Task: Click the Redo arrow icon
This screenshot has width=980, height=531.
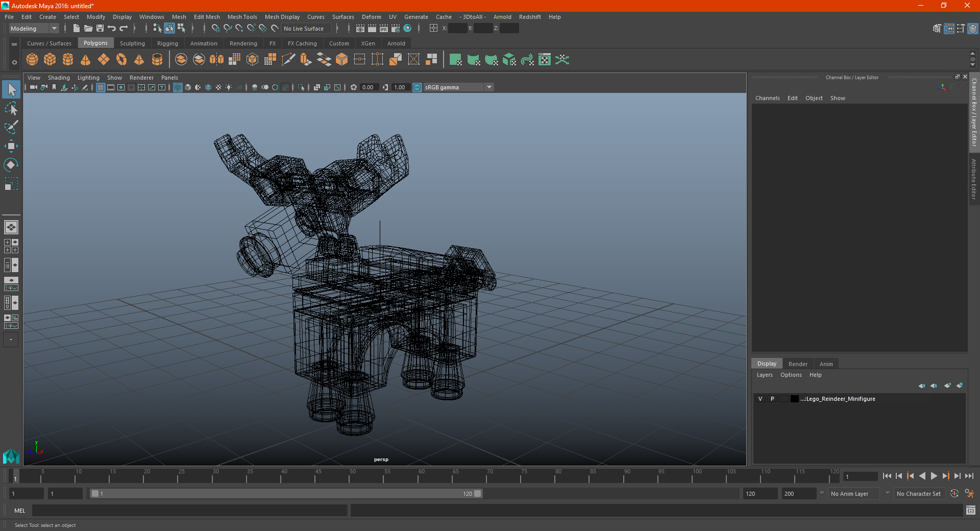Action: [124, 29]
